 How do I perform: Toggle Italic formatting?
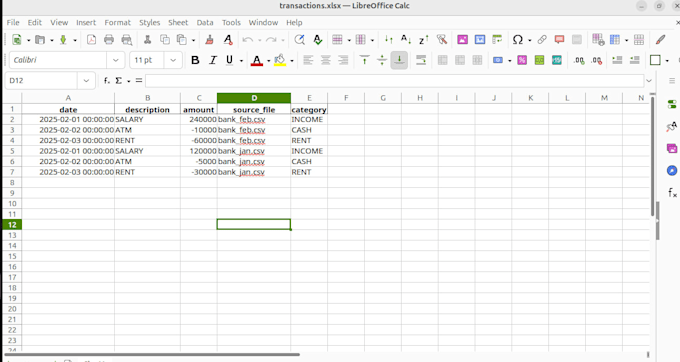(x=212, y=60)
